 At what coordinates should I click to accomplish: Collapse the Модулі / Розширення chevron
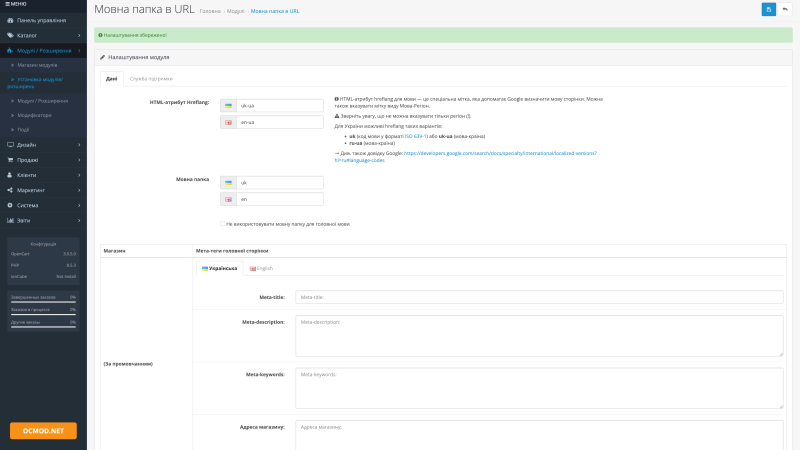coord(79,51)
